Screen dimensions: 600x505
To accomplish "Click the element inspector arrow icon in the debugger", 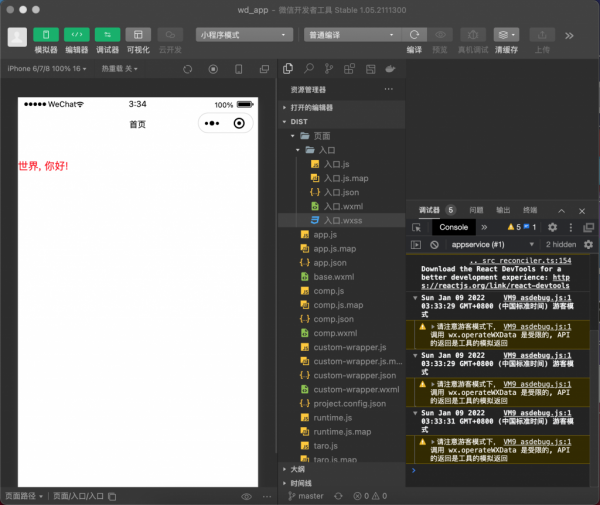I will pos(417,227).
